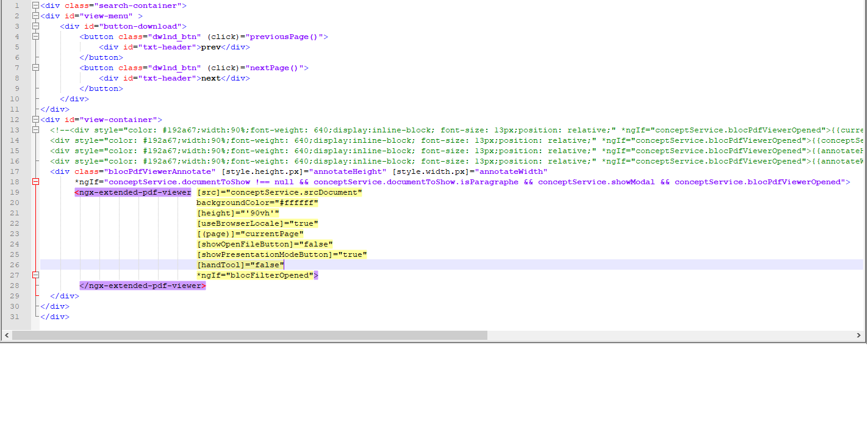
Task: Collapse the previousPage button fold on line 4
Action: click(x=35, y=37)
